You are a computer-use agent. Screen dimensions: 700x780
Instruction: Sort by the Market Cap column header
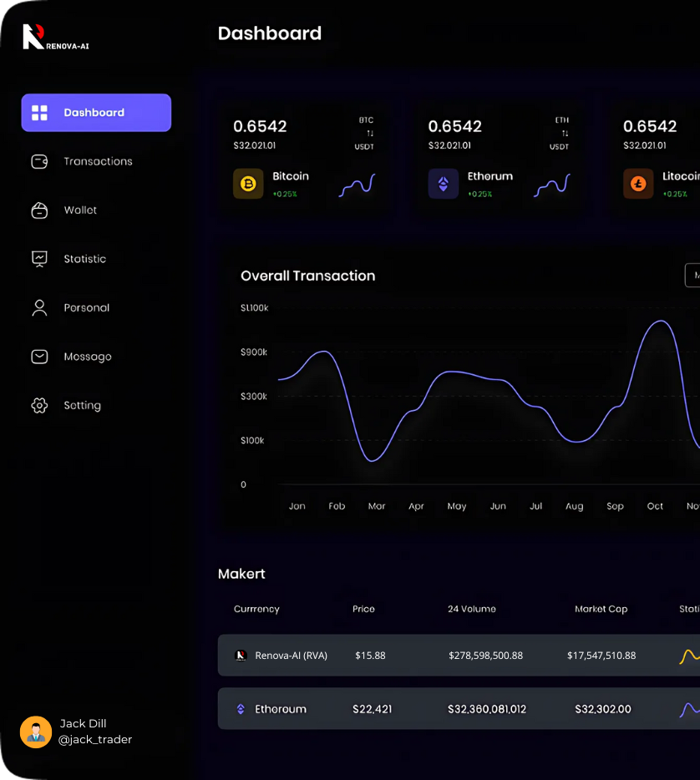coord(601,609)
